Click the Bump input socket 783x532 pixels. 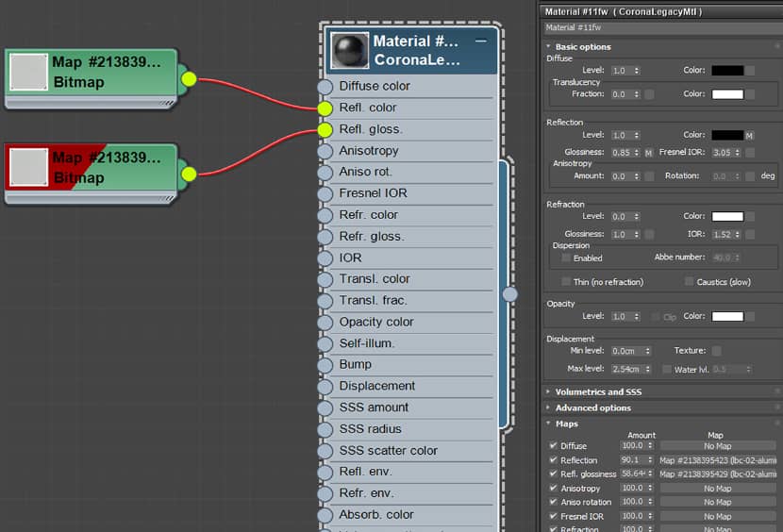325,365
